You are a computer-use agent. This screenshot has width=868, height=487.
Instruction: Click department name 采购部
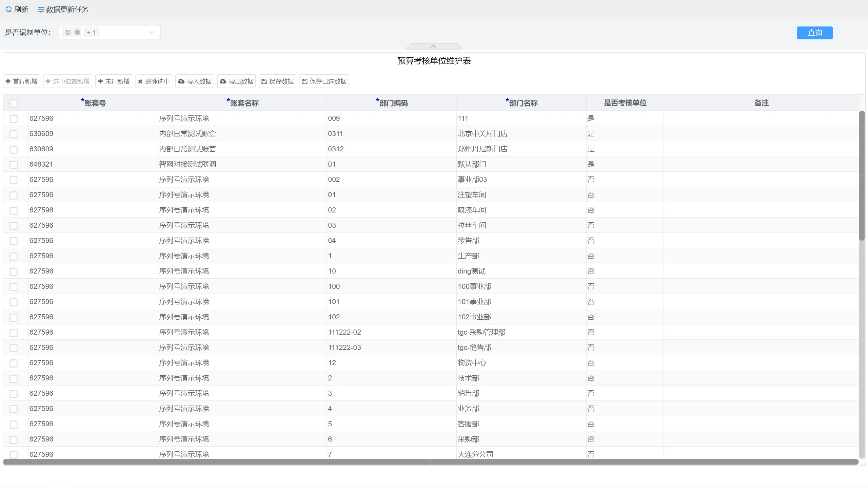[468, 439]
